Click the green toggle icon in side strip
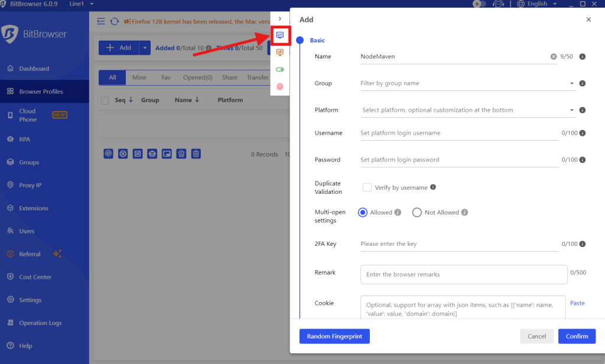Viewport: 605px width, 364px height. point(280,69)
